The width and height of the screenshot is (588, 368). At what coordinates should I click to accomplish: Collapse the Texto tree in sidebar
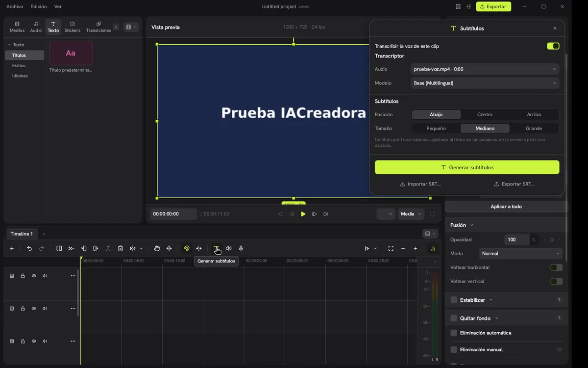pyautogui.click(x=9, y=45)
